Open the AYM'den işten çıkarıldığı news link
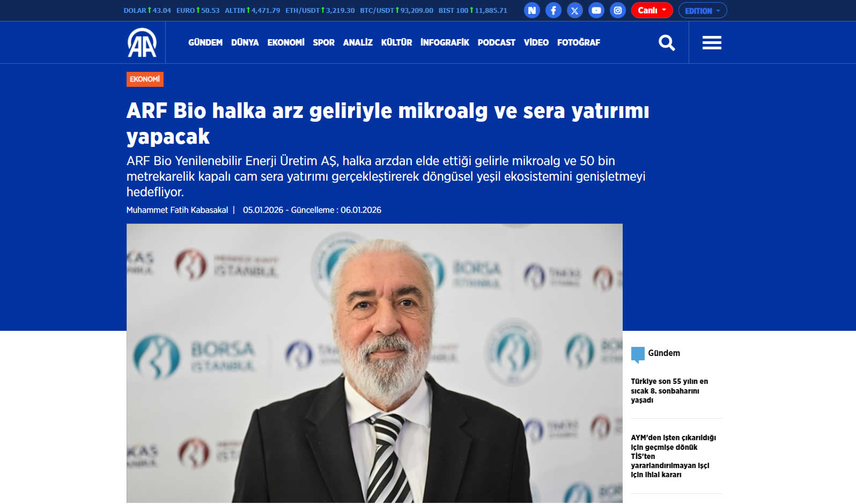856x504 pixels. pos(673,456)
